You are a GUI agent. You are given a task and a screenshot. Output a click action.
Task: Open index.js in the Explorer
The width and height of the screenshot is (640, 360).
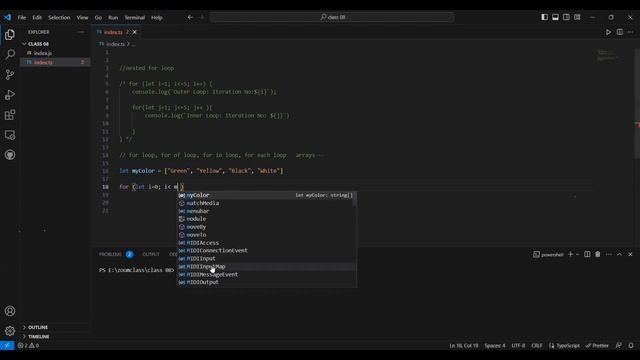[x=55, y=53]
